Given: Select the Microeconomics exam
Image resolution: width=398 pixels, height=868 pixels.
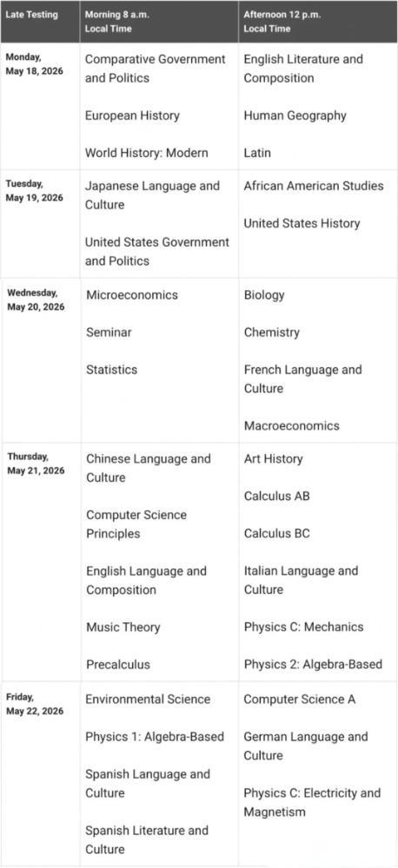Looking at the screenshot, I should pyautogui.click(x=132, y=295).
